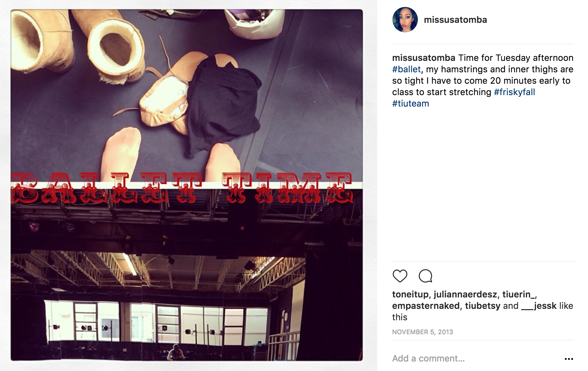Viewport: 588px width, 371px height.
Task: Open the #tiuteam hashtag
Action: coord(411,103)
